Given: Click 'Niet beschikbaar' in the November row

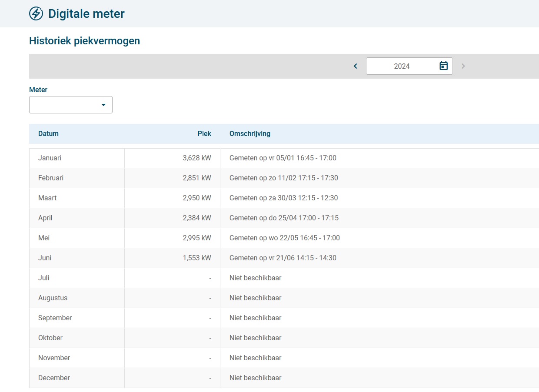Looking at the screenshot, I should point(256,358).
